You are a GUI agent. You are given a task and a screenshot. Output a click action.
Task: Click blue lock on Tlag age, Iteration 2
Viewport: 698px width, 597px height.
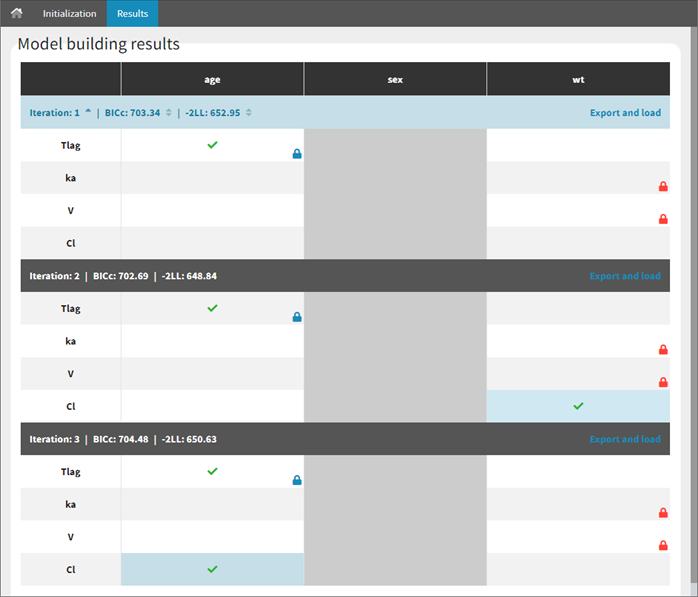coord(297,317)
